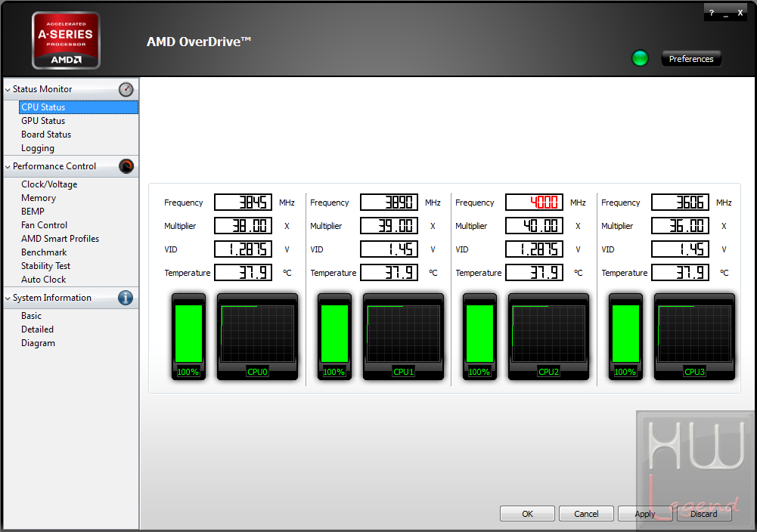Click the CPU3 usage history graph
This screenshot has width=757, height=532.
click(694, 336)
